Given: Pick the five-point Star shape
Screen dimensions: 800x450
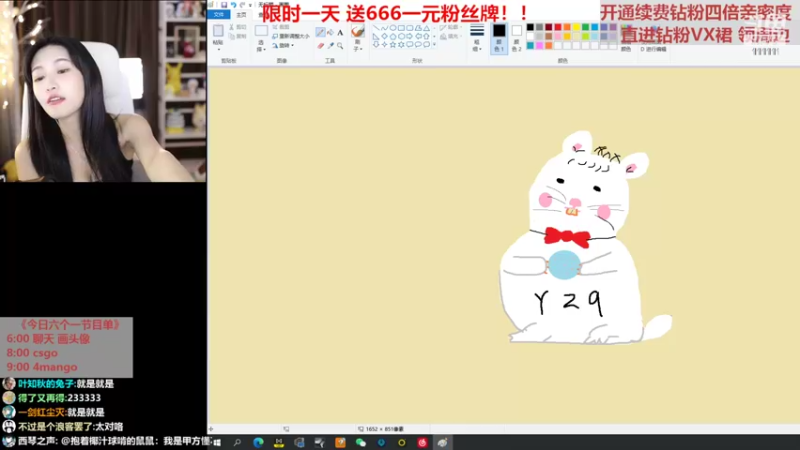Looking at the screenshot, I should pos(393,44).
